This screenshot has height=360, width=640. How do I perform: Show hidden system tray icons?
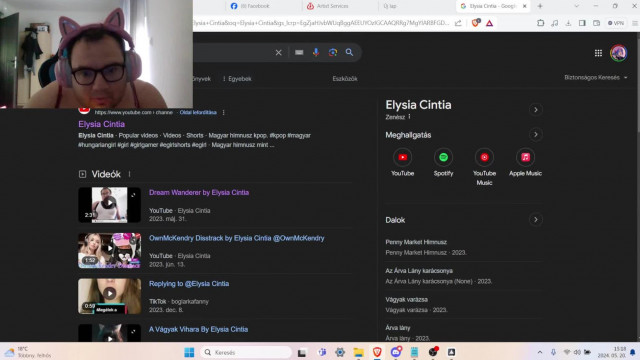pos(540,352)
